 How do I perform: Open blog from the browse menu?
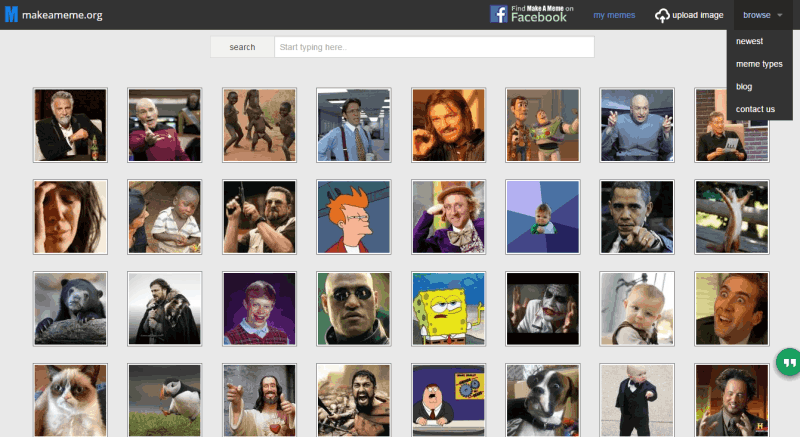tap(744, 87)
